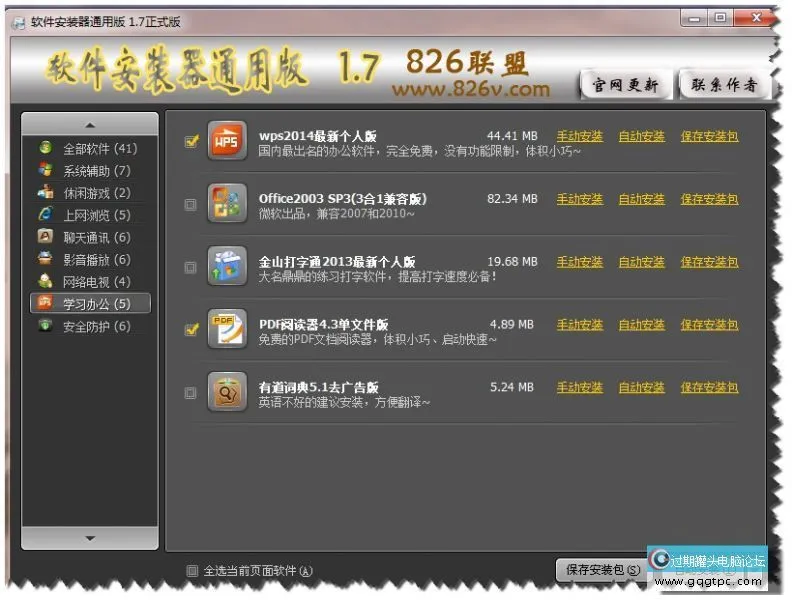This screenshot has width=792, height=600.
Task: Uncheck the PDF阅读器4.3单文件版 checkbox
Action: tap(191, 330)
